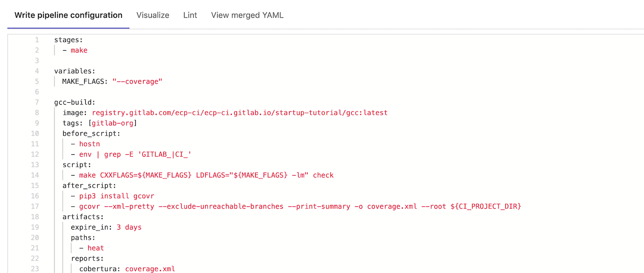Click the make CXXFLAGS script line
Screen dimensions: 644x273
coord(206,175)
